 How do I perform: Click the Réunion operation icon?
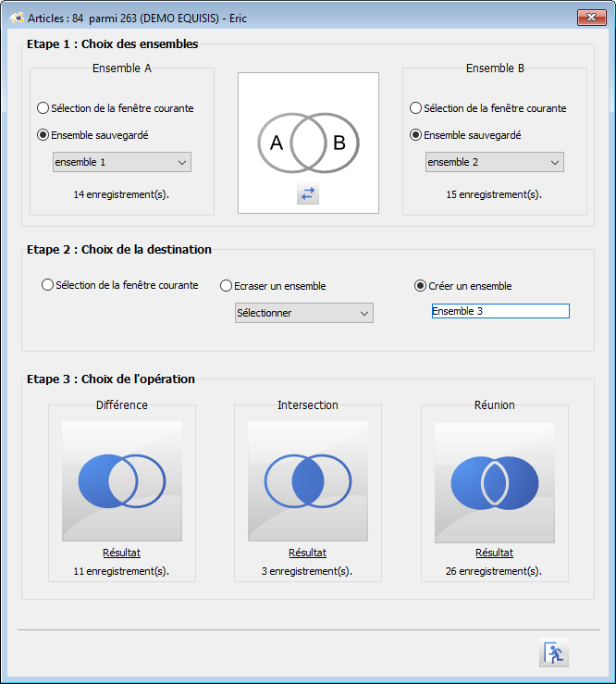(x=495, y=481)
